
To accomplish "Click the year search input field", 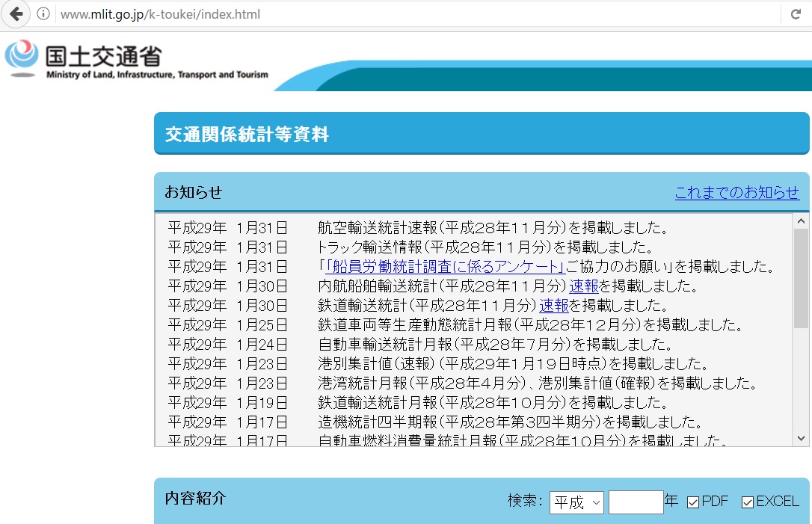I will tap(636, 502).
